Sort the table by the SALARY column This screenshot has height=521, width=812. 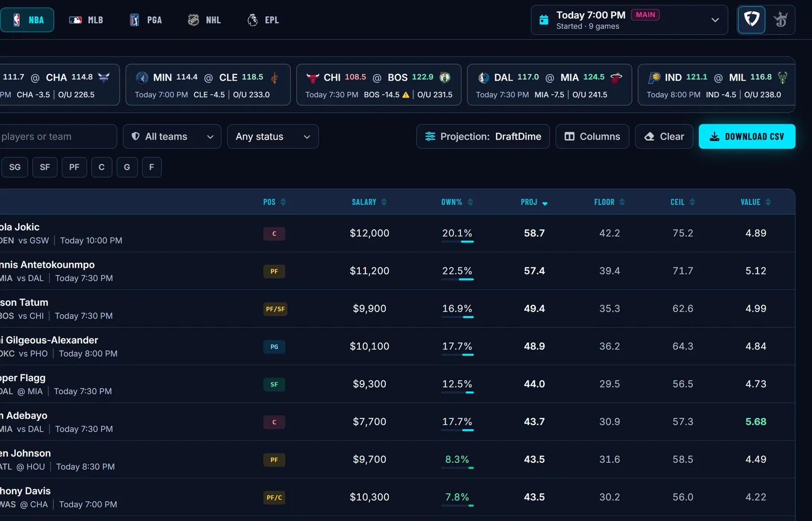pyautogui.click(x=369, y=202)
